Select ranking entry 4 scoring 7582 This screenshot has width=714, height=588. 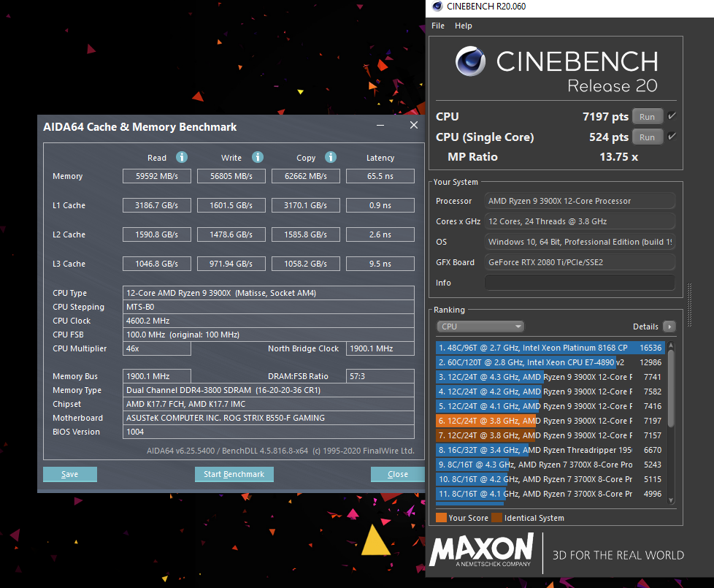tap(550, 392)
